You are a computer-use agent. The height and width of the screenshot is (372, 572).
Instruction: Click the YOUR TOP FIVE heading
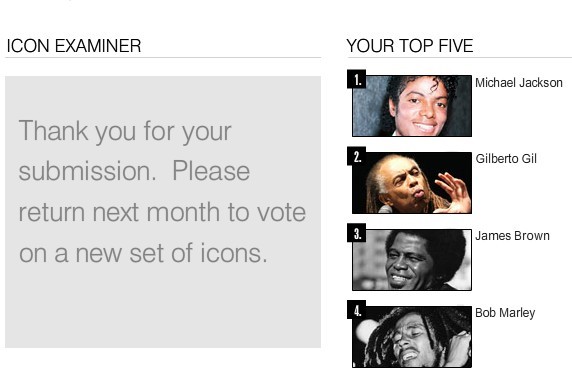410,46
